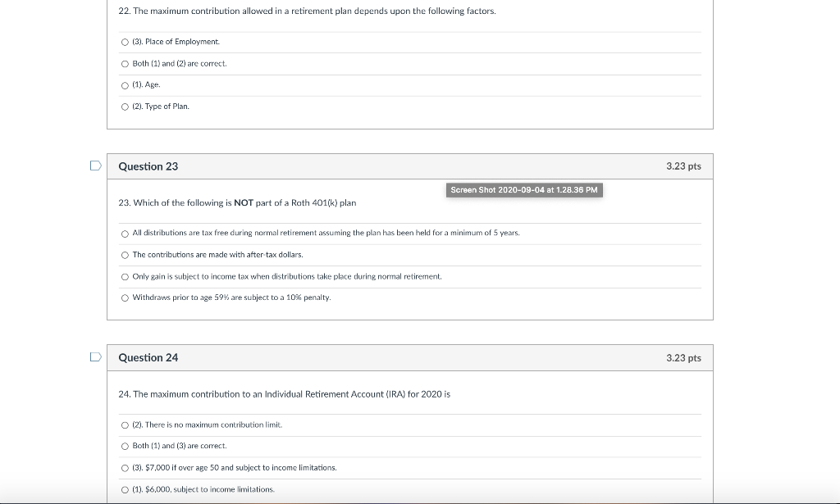Click question 22 prompt about maximum contribution factors

coord(307,11)
